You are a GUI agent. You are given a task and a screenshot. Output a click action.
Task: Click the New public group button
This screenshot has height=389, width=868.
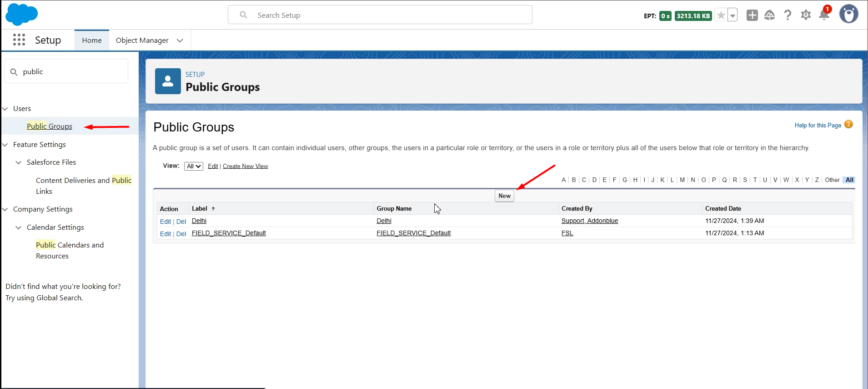point(504,196)
